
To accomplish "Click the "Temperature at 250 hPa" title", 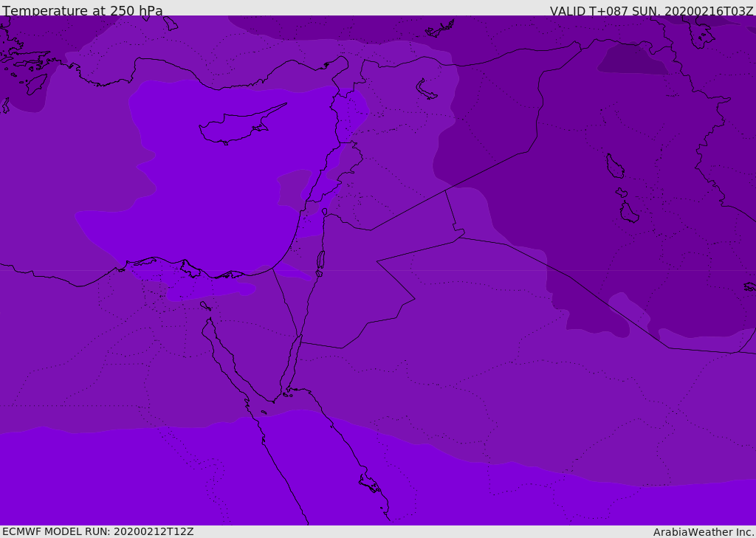I will 83,11.
